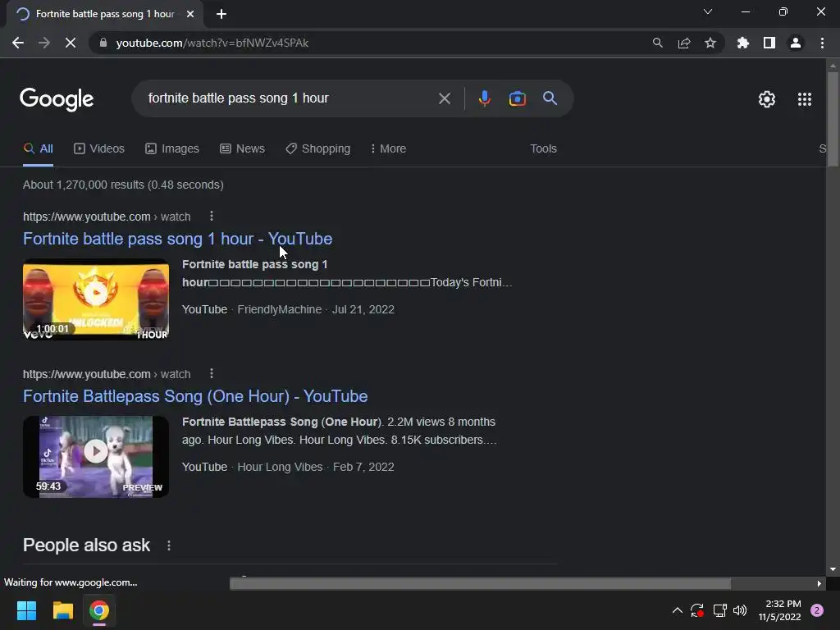Screen dimensions: 840x630
Task: Open Google quick settings gear
Action: click(767, 99)
